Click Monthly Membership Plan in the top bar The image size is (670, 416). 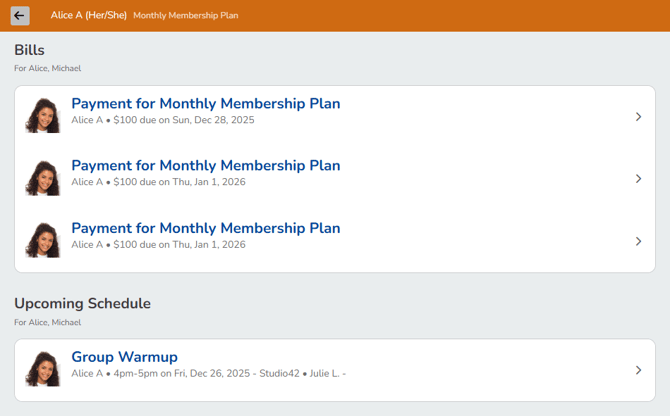[x=185, y=16]
